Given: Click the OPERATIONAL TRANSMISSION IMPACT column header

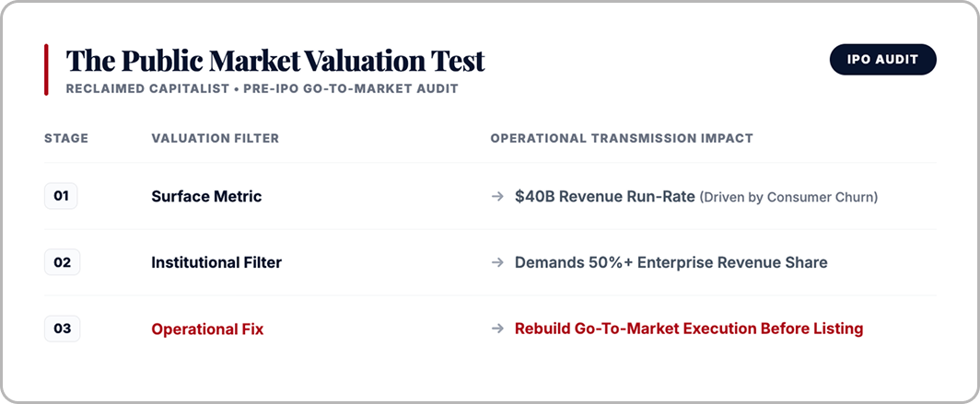Looking at the screenshot, I should (x=622, y=138).
